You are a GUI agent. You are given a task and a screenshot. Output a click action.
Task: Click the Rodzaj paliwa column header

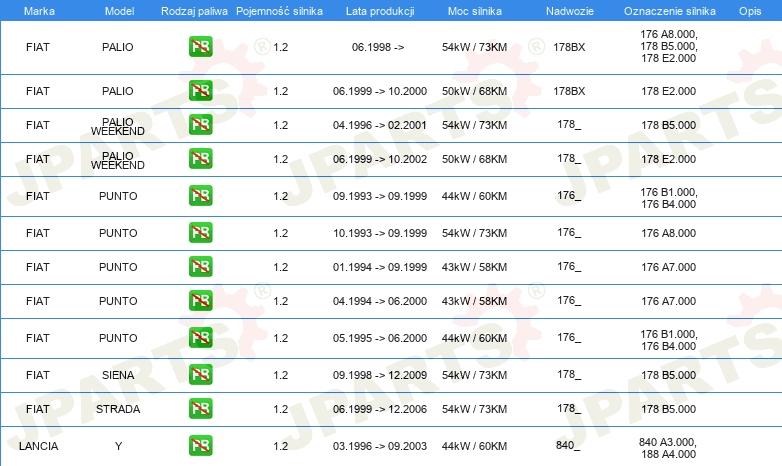pos(194,11)
